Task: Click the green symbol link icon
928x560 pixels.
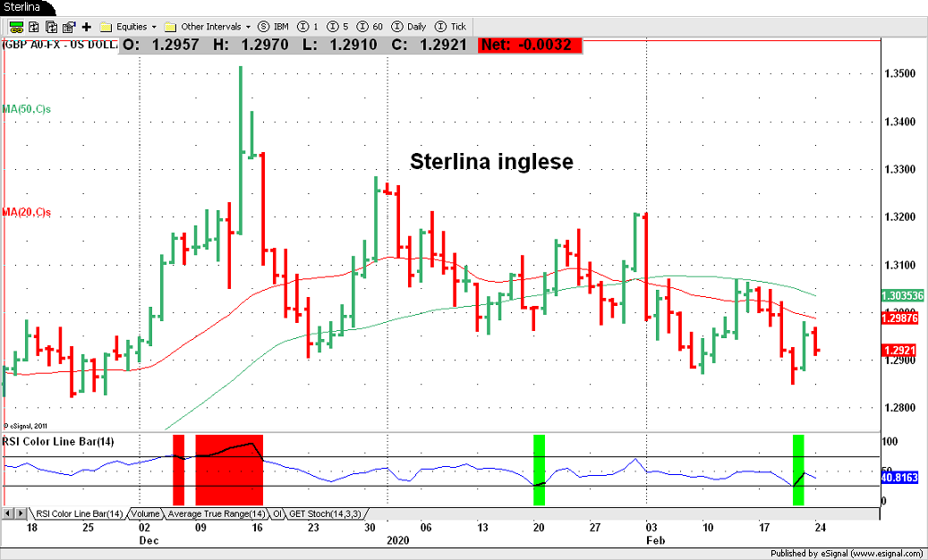Action: pos(16,27)
